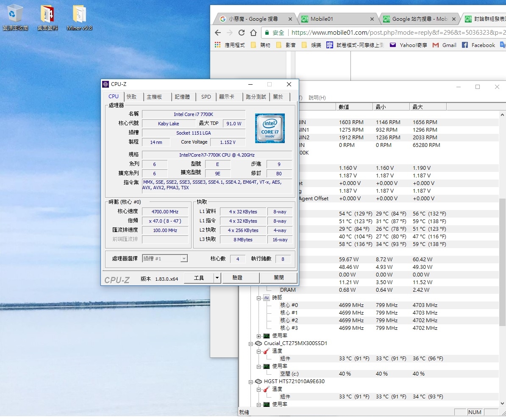Click the HWMonitor scrollbar up arrow
This screenshot has height=420, width=506.
[502, 114]
